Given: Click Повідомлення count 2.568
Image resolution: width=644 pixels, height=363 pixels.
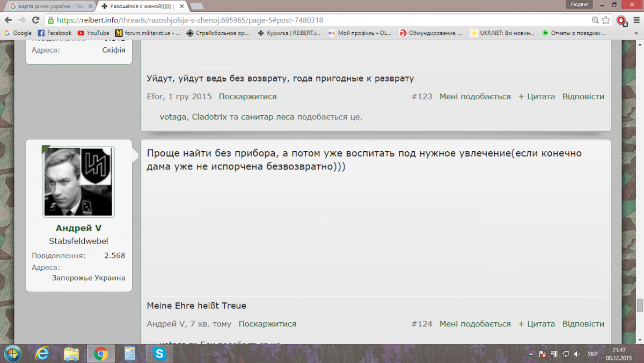Looking at the screenshot, I should pos(115,256).
